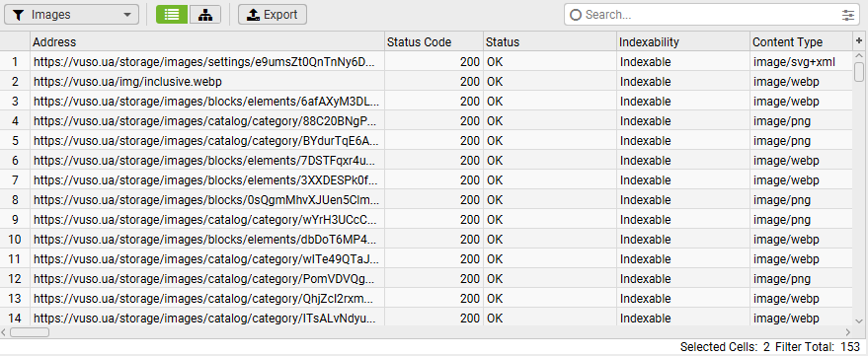Select address containing 3XXDESPk0f
Image resolution: width=868 pixels, height=356 pixels.
207,180
